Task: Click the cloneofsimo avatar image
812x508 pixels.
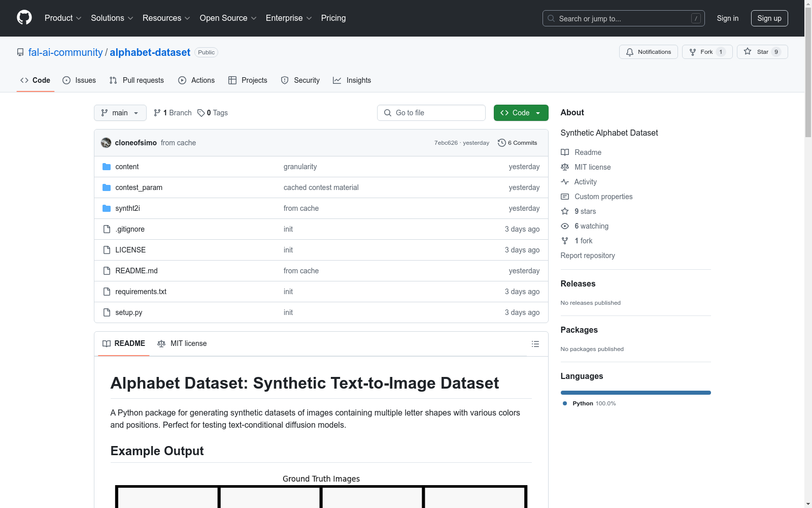Action: pos(106,143)
